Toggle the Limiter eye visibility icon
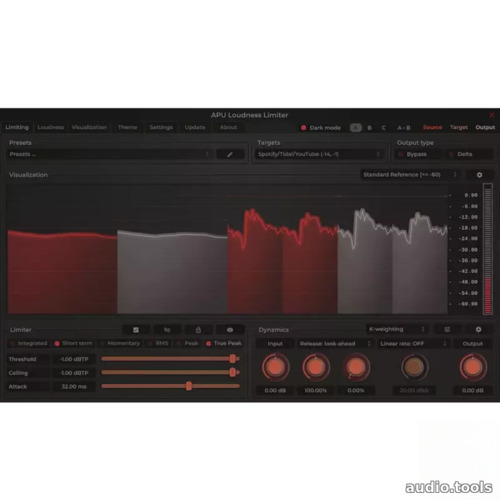This screenshot has height=500, width=500. click(x=230, y=330)
